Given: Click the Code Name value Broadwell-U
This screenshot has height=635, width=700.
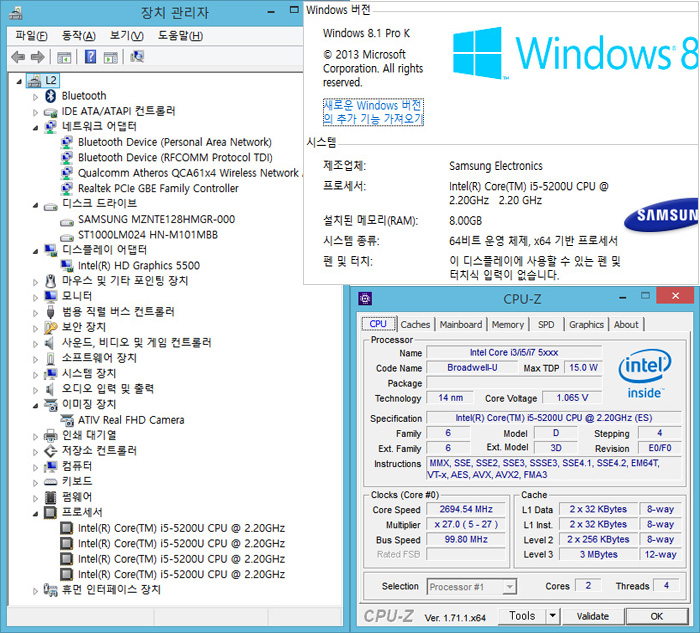Looking at the screenshot, I should coord(472,368).
